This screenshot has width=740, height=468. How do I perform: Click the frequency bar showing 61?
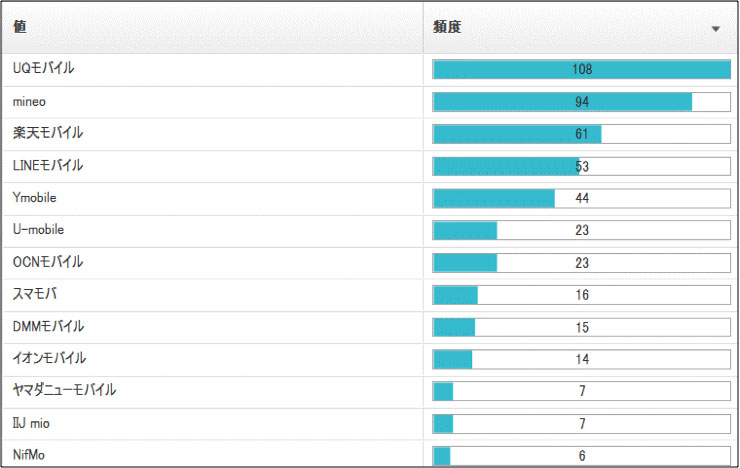[581, 134]
